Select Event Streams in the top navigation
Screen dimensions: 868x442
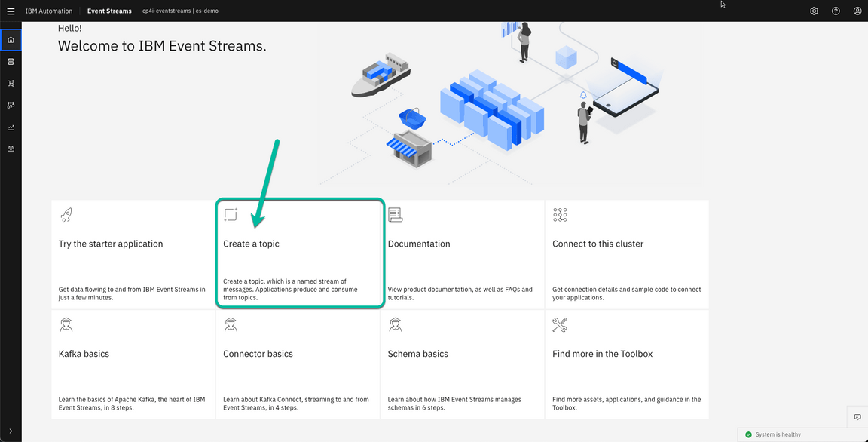(108, 11)
